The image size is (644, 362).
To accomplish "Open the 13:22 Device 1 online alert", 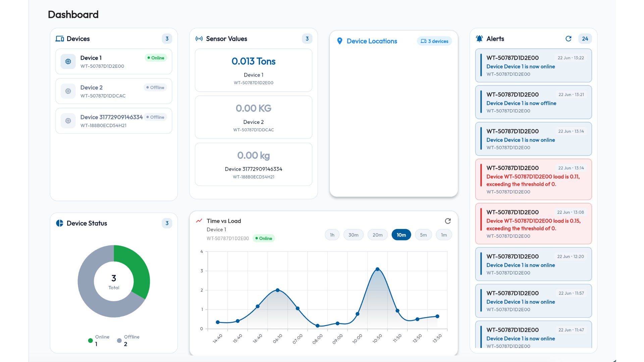I will click(534, 66).
